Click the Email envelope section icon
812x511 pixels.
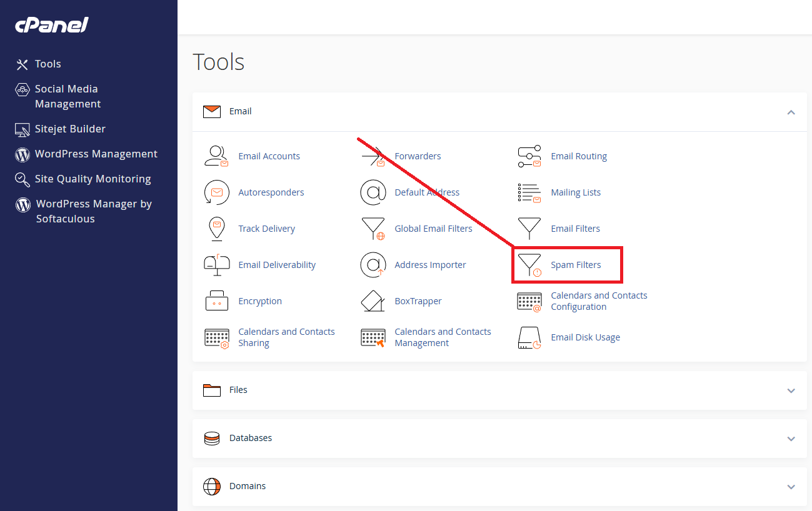point(212,112)
